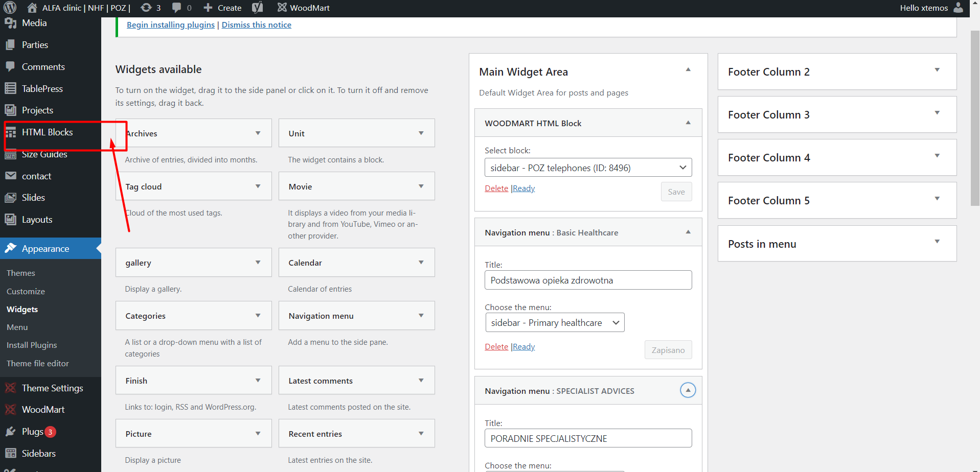Expand the Movie widget arrow

pyautogui.click(x=421, y=186)
